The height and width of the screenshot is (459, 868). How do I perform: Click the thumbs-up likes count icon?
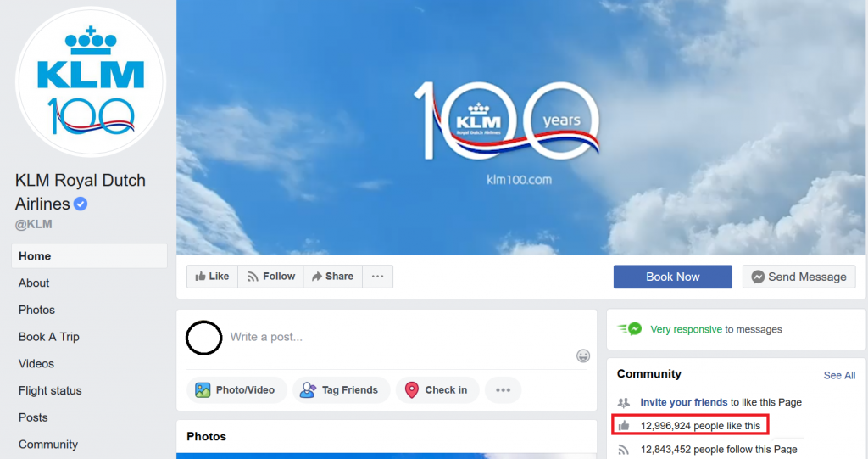click(x=624, y=426)
